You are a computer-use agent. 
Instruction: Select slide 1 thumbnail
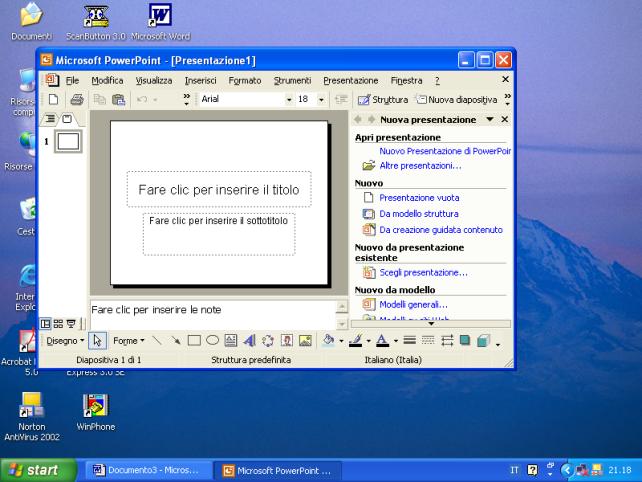(x=68, y=141)
